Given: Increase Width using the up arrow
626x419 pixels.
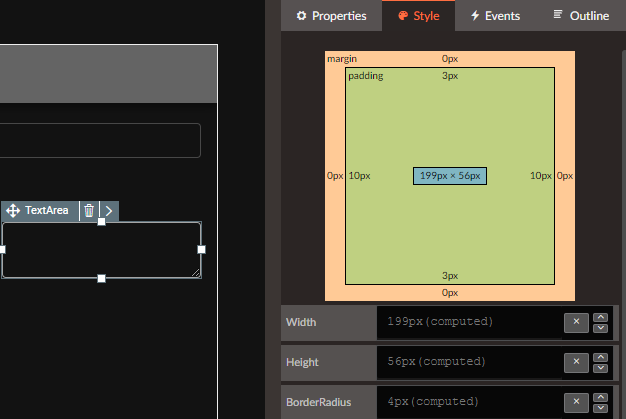Looking at the screenshot, I should (600, 318).
